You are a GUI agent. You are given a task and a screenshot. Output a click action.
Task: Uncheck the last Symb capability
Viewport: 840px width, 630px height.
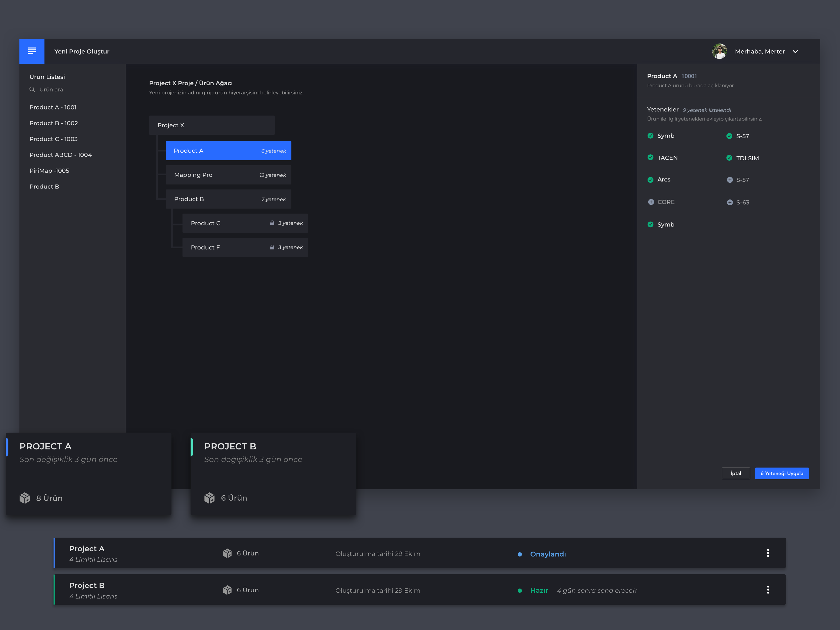pyautogui.click(x=650, y=224)
